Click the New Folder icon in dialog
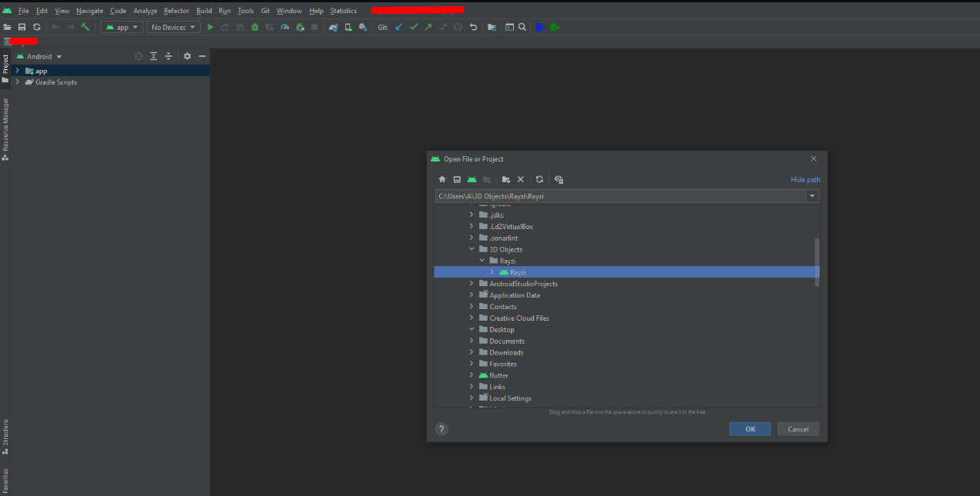The height and width of the screenshot is (496, 980). click(505, 179)
